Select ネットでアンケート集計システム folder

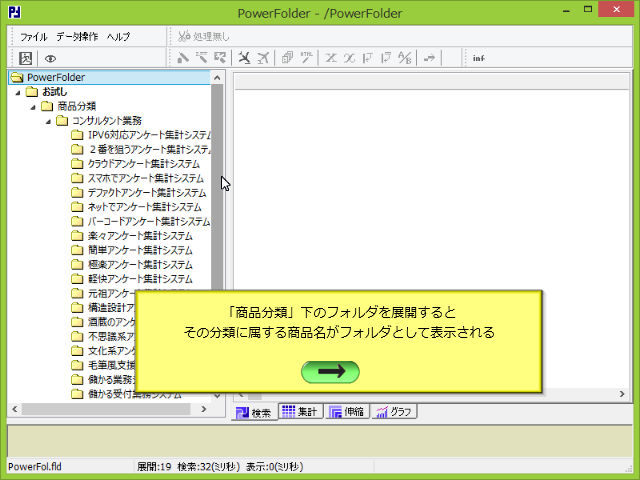144,207
